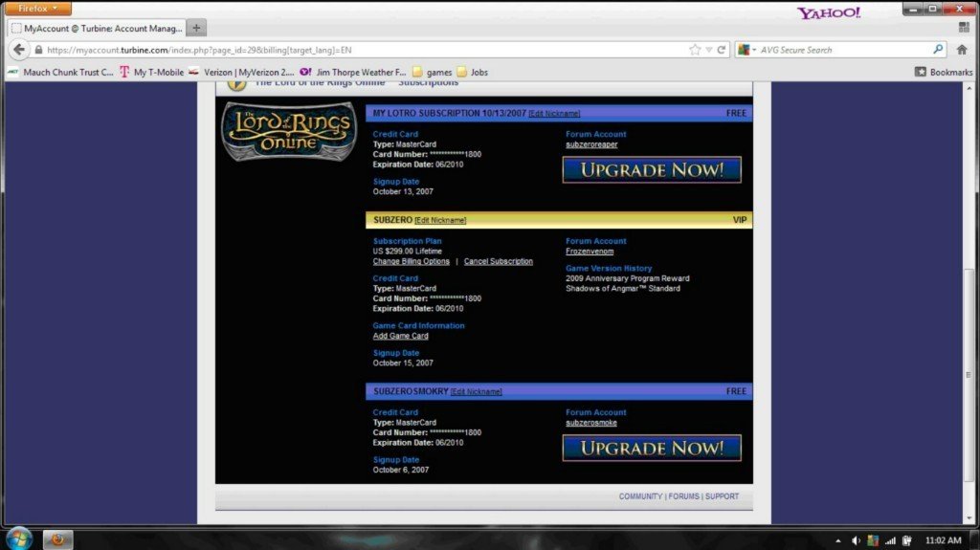Click the colorful tray icon beside speaker
This screenshot has width=980, height=550.
coord(873,540)
